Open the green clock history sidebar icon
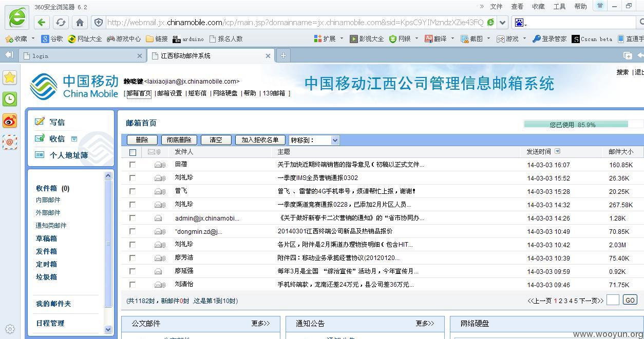Screen dimensions: 644x339 [10, 99]
